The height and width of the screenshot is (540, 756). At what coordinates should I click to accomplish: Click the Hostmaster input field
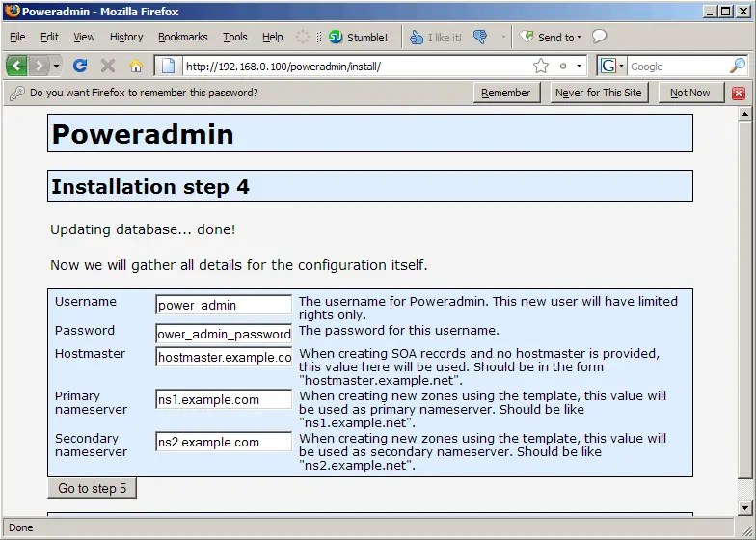tap(224, 357)
